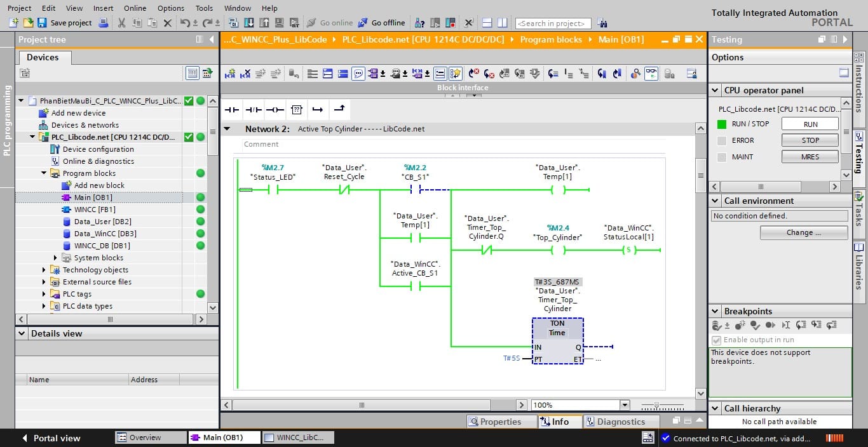Open the Project menu
This screenshot has height=447, width=868.
point(19,8)
